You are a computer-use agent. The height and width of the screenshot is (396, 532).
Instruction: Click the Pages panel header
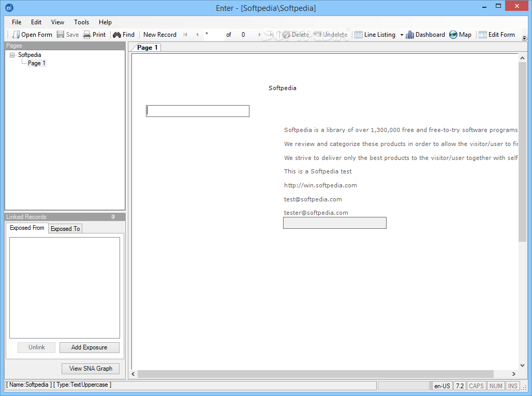click(x=65, y=46)
